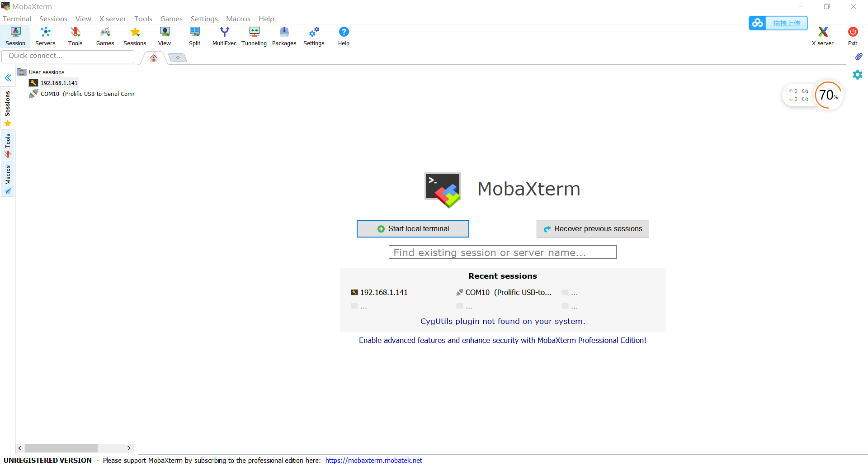Open the Tools toolbar icon

tap(75, 36)
